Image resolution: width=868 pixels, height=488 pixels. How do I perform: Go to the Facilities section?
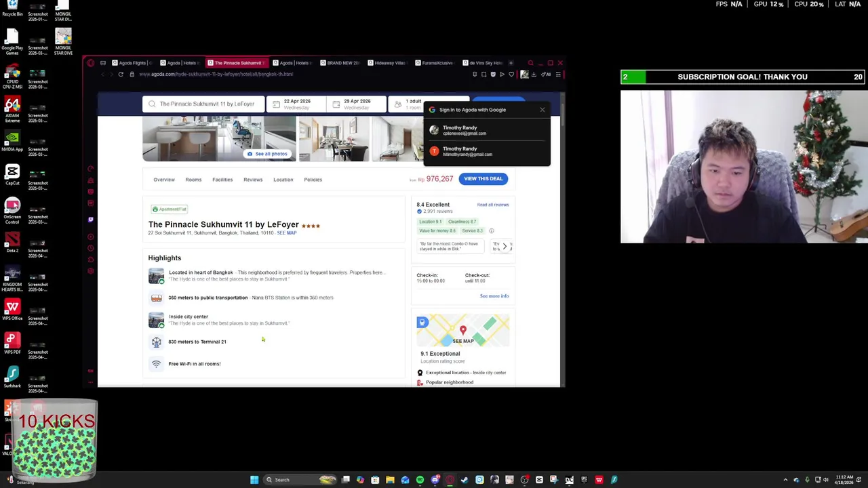point(222,180)
